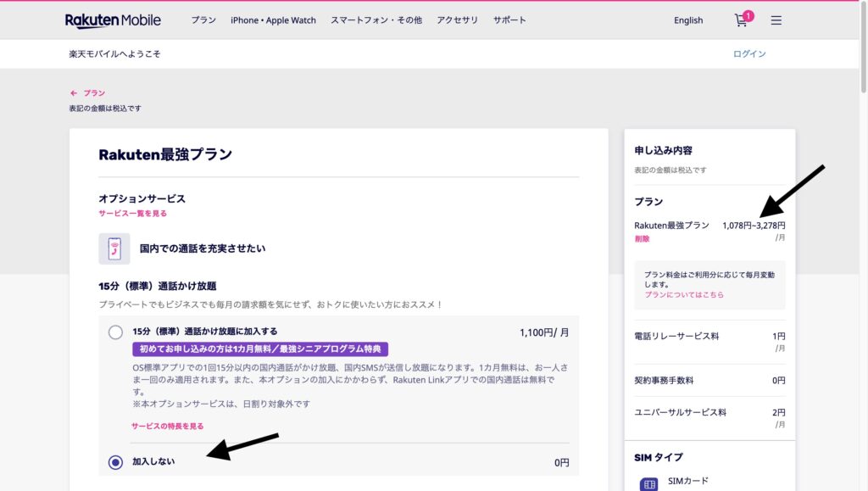Open the hamburger menu
This screenshot has height=491, width=868.
click(776, 20)
